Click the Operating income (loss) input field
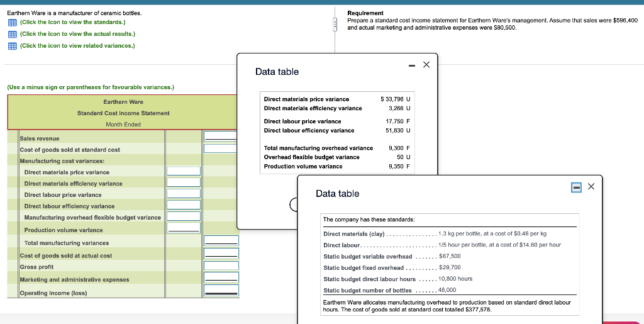644x324 pixels. (x=221, y=291)
